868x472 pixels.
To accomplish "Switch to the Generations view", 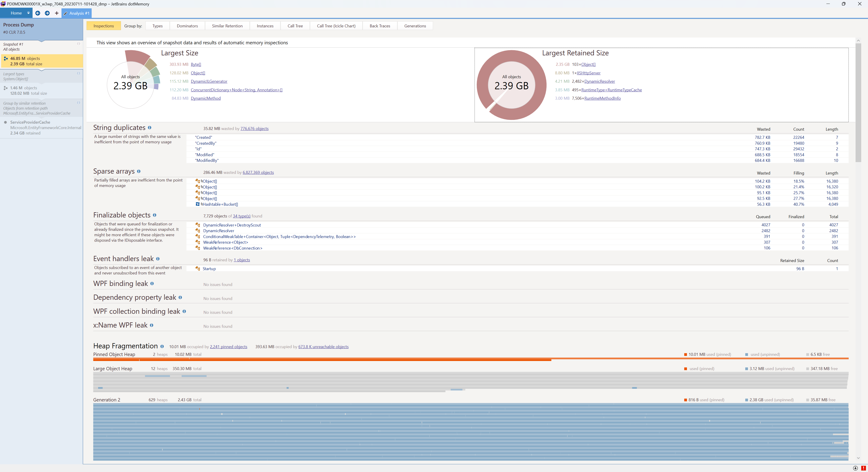I will 415,26.
